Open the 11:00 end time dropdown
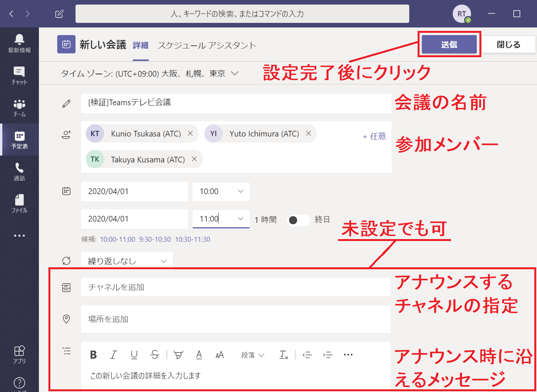 coord(221,219)
